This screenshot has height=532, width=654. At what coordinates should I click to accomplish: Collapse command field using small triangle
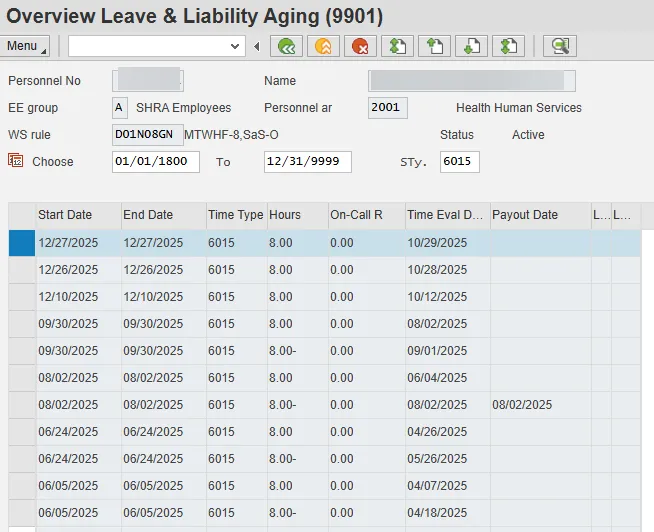click(257, 46)
